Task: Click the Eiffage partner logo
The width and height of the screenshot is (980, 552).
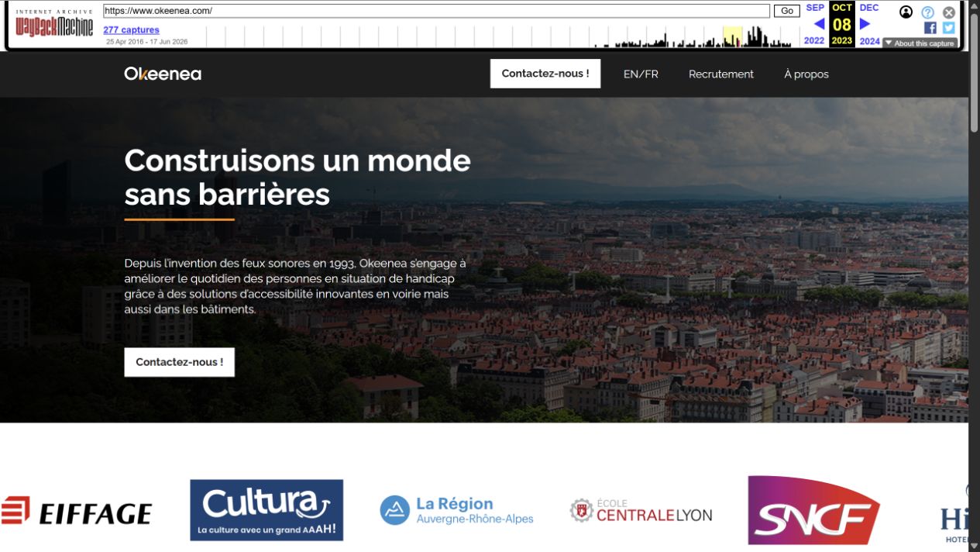Action: (76, 512)
